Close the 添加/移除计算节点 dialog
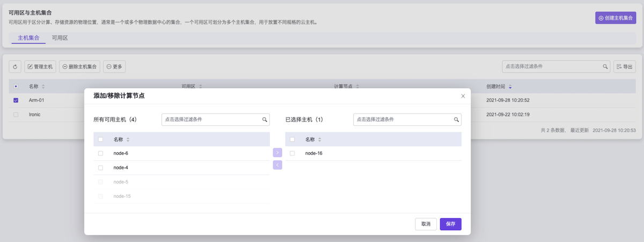The height and width of the screenshot is (242, 644). point(463,96)
